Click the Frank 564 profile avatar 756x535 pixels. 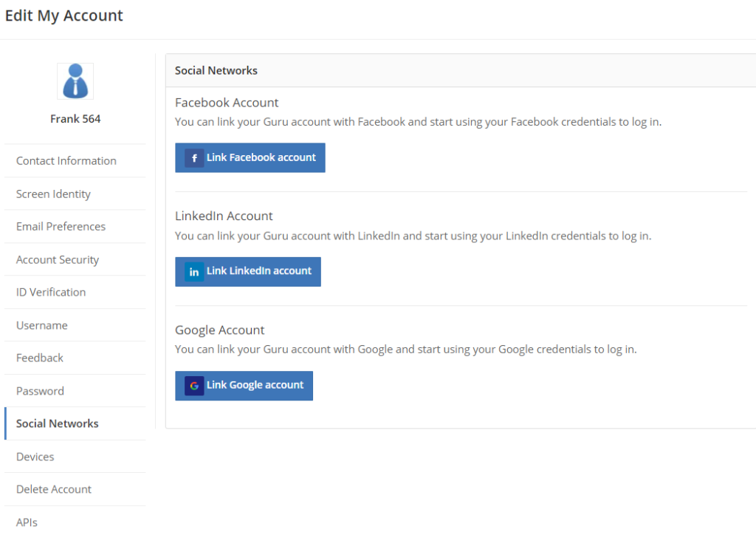[x=75, y=81]
